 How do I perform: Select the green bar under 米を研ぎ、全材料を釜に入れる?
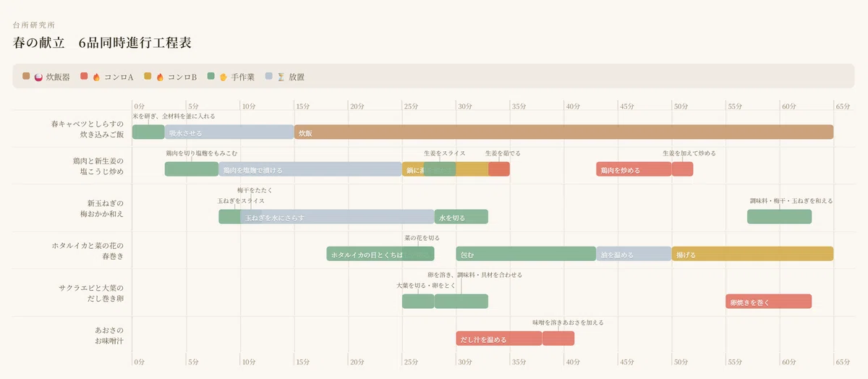148,132
